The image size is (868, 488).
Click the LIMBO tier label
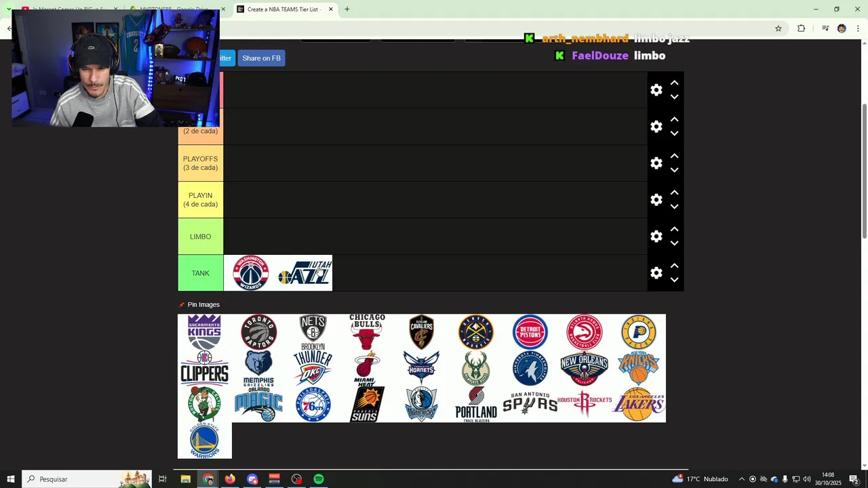tap(200, 237)
